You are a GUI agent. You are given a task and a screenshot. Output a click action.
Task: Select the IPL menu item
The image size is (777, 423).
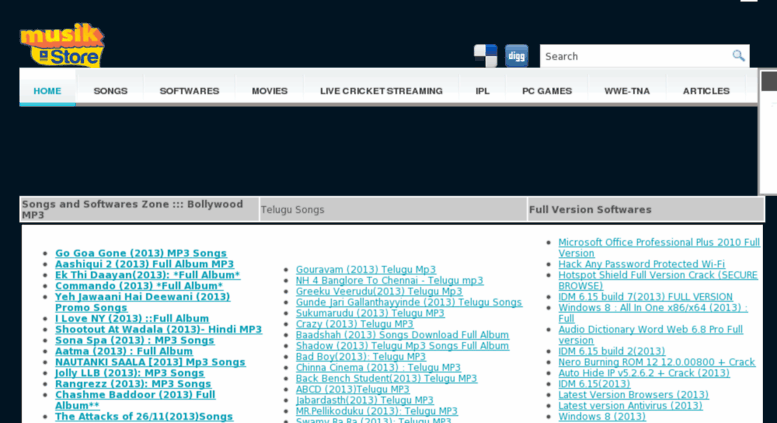point(482,91)
